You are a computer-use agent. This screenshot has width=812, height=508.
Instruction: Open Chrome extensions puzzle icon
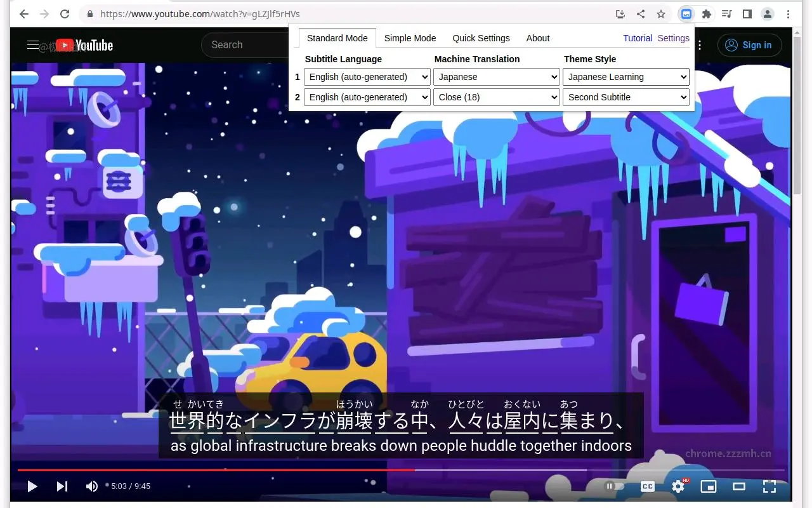click(x=706, y=14)
